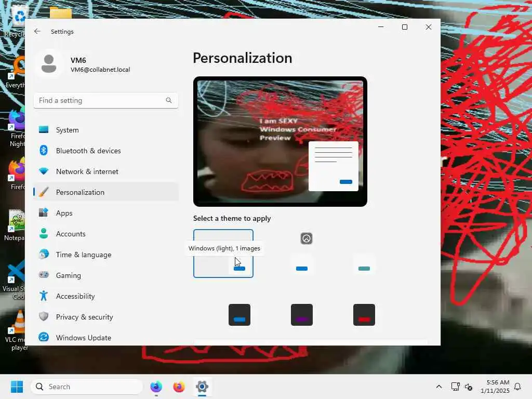Open Privacy & security settings
Image resolution: width=532 pixels, height=399 pixels.
click(106, 317)
